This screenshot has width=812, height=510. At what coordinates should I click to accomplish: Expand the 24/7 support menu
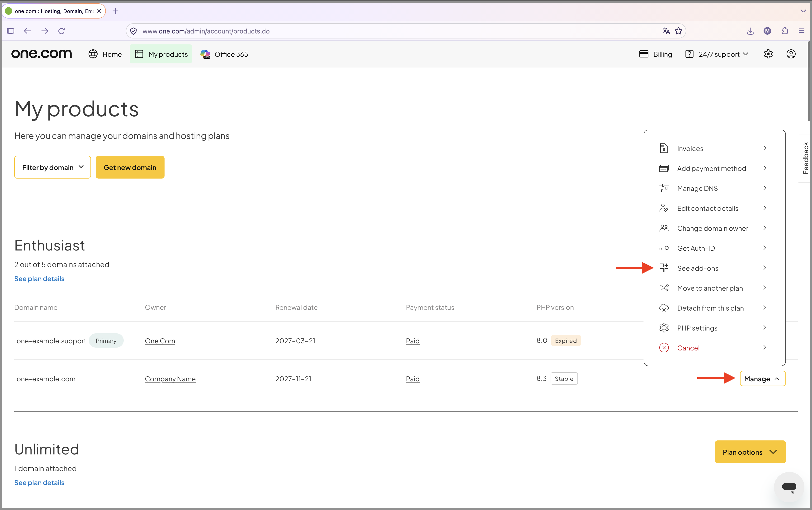717,54
